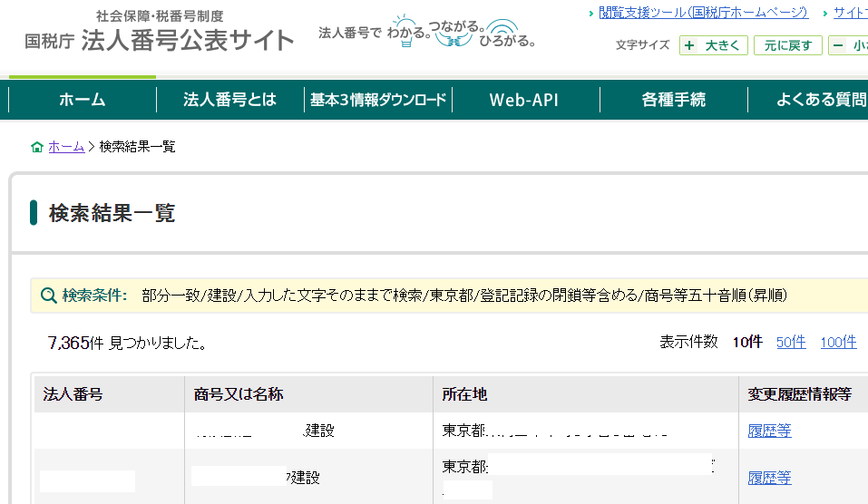This screenshot has width=868, height=504.
Task: Open the 法人番号とは menu item
Action: tap(230, 100)
